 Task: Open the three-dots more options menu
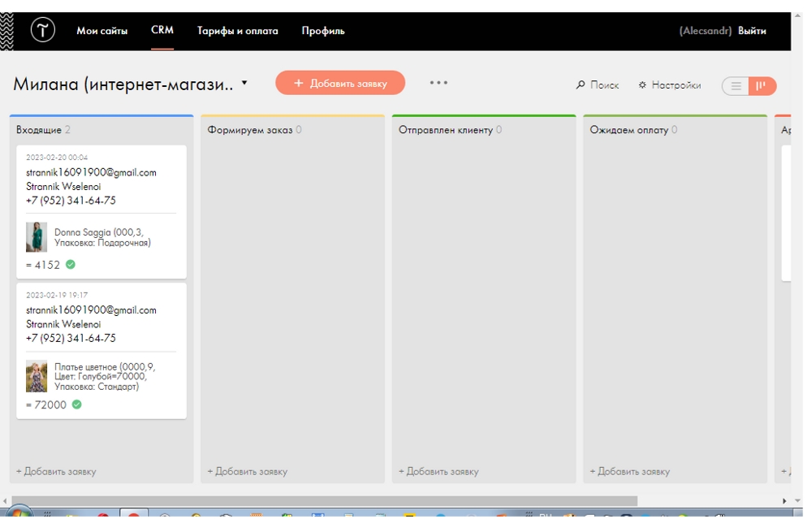438,82
